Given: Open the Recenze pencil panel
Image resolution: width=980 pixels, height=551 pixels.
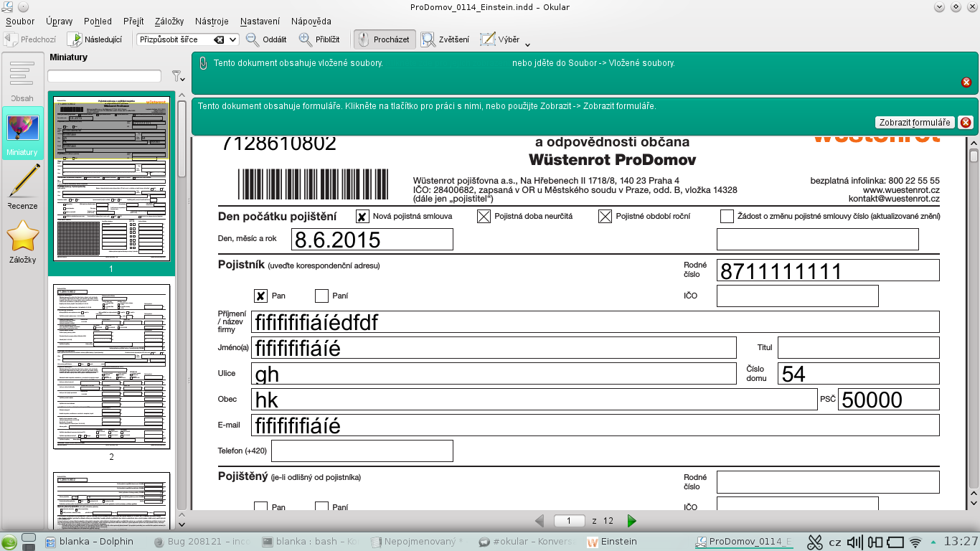Looking at the screenshot, I should (22, 187).
